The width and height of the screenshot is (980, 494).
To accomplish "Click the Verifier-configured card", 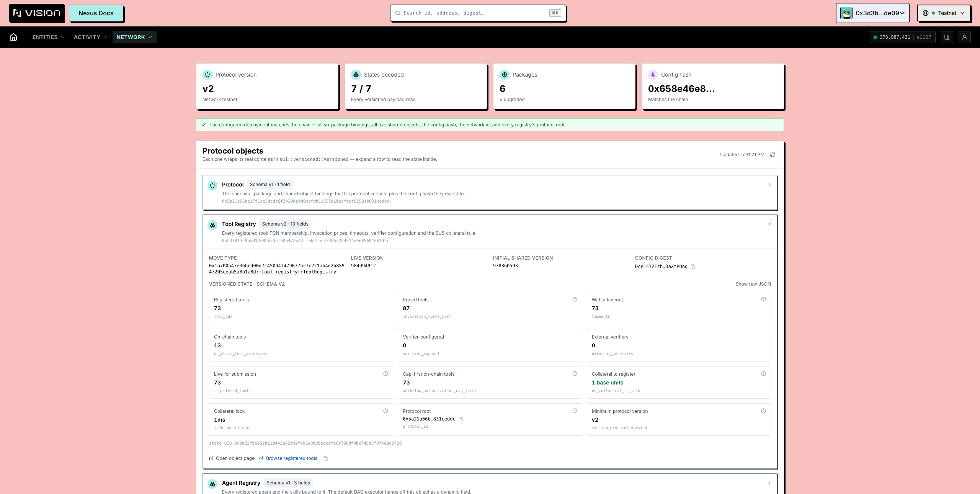I will 490,345.
